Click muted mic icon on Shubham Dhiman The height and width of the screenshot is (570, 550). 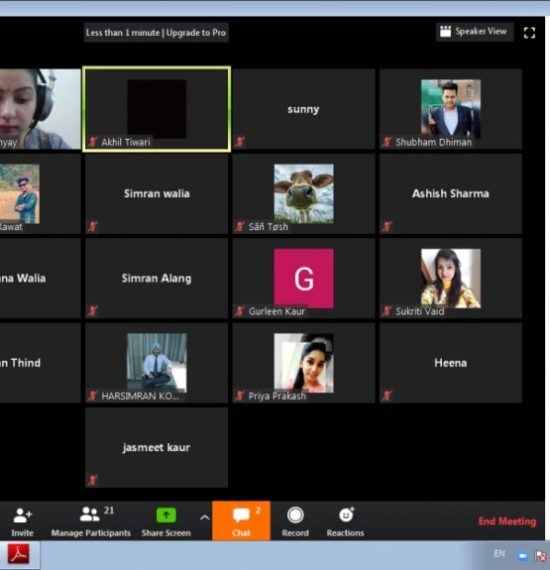(387, 141)
